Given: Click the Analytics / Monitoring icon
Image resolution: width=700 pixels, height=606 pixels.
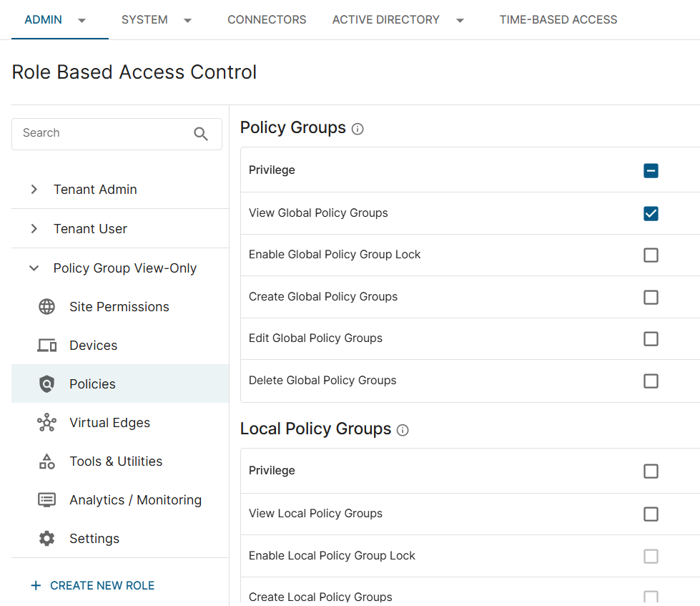Looking at the screenshot, I should 46,500.
